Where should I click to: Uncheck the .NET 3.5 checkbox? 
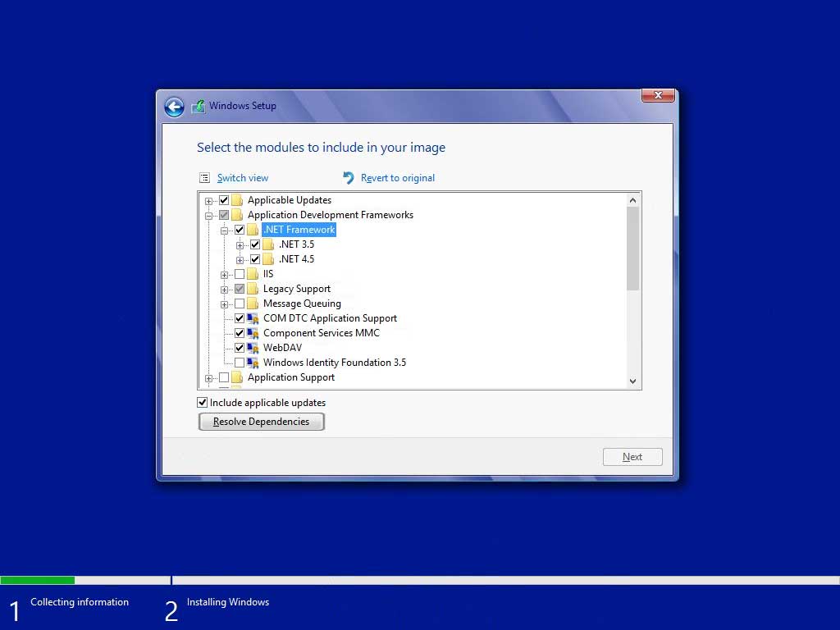[x=255, y=244]
